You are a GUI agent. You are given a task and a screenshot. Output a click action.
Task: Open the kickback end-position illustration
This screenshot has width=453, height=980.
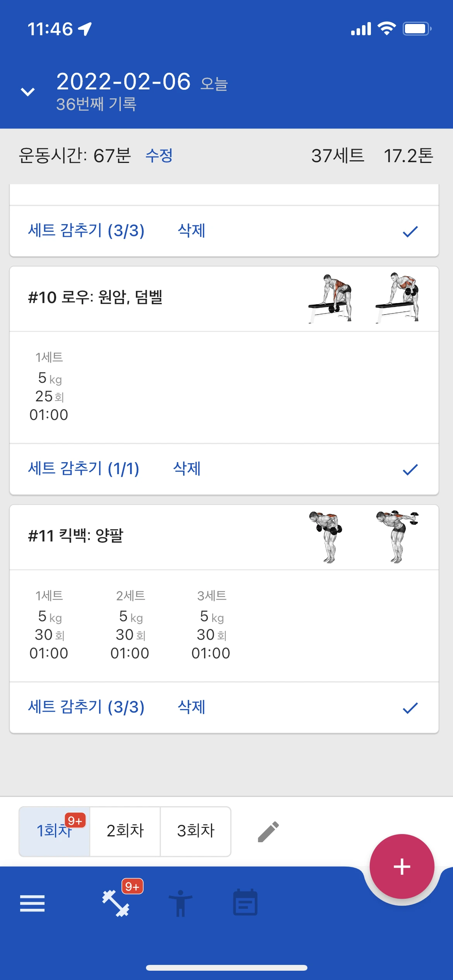[397, 536]
